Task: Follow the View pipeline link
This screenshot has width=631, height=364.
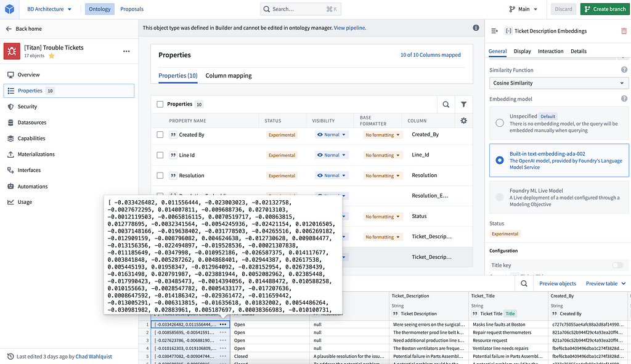Action: 349,28
